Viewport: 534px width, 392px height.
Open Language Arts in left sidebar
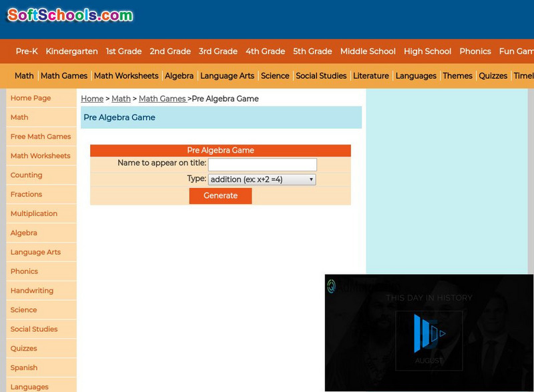click(x=41, y=252)
